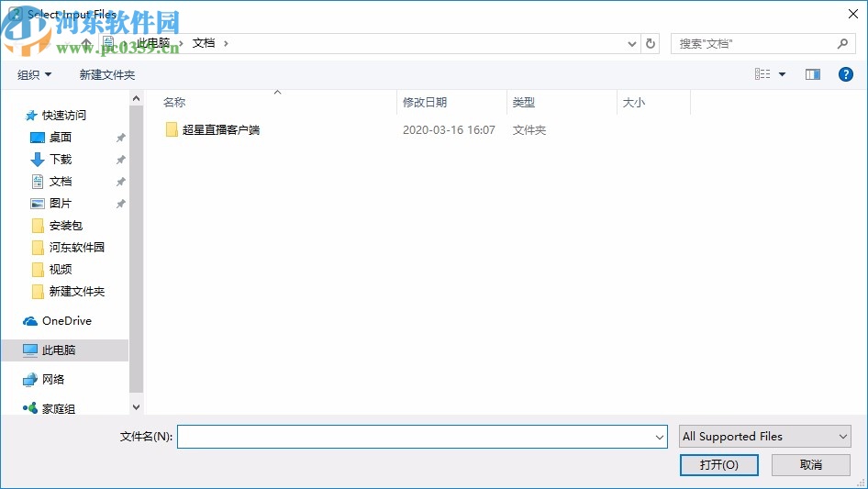Image resolution: width=868 pixels, height=489 pixels.
Task: Click pin icon next to 图片
Action: pos(120,204)
